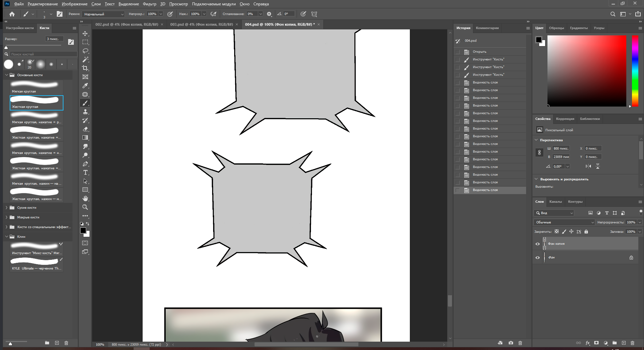Select the Move tool
The image size is (644, 350).
click(85, 33)
